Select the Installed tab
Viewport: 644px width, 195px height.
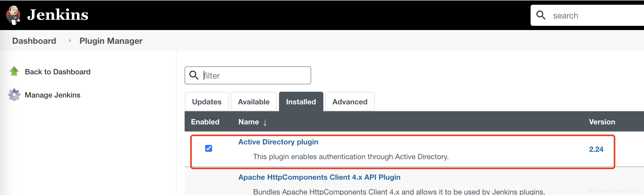click(301, 102)
